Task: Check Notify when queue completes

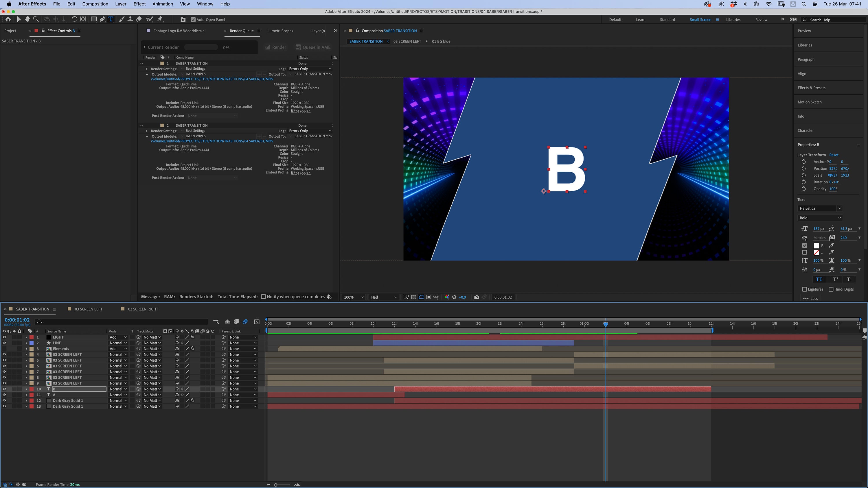Action: (264, 297)
